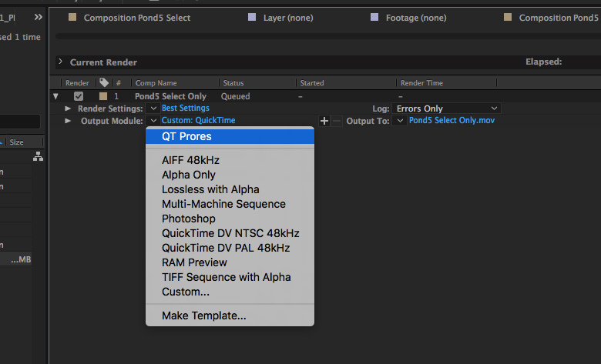
Task: Click label color square for Pond5 Select Only
Action: (x=102, y=96)
